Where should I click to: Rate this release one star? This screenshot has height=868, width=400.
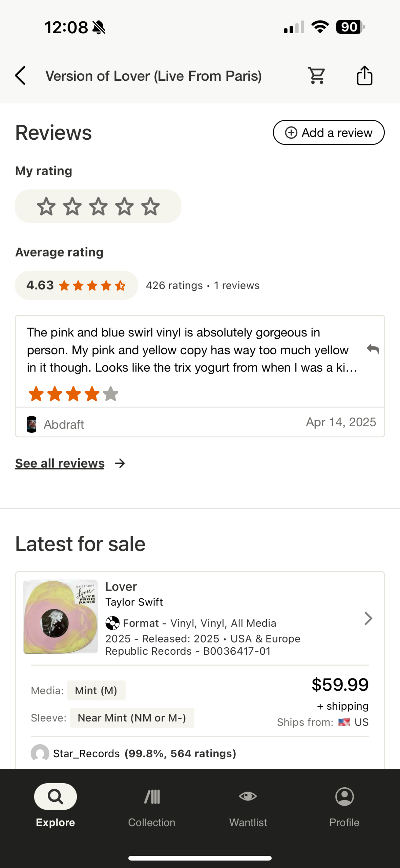pyautogui.click(x=46, y=206)
